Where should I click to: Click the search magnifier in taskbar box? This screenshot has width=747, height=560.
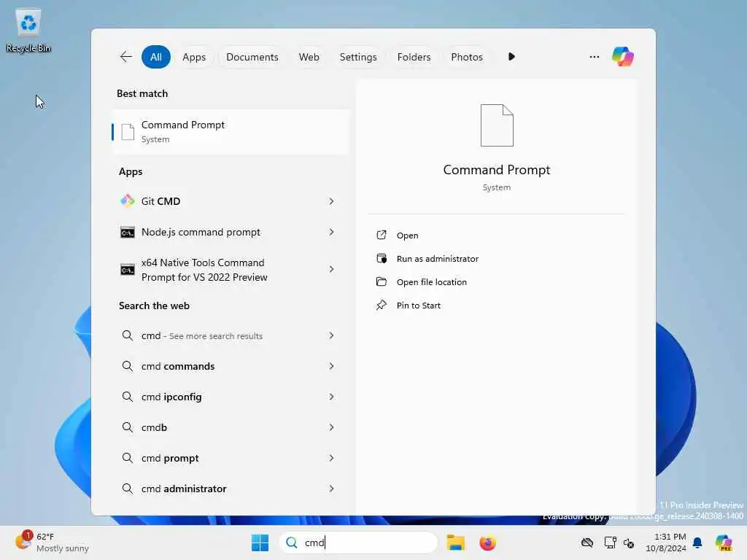click(292, 542)
